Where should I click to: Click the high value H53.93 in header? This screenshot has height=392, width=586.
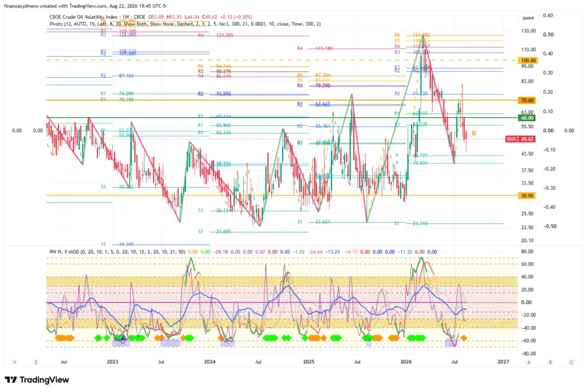[174, 17]
